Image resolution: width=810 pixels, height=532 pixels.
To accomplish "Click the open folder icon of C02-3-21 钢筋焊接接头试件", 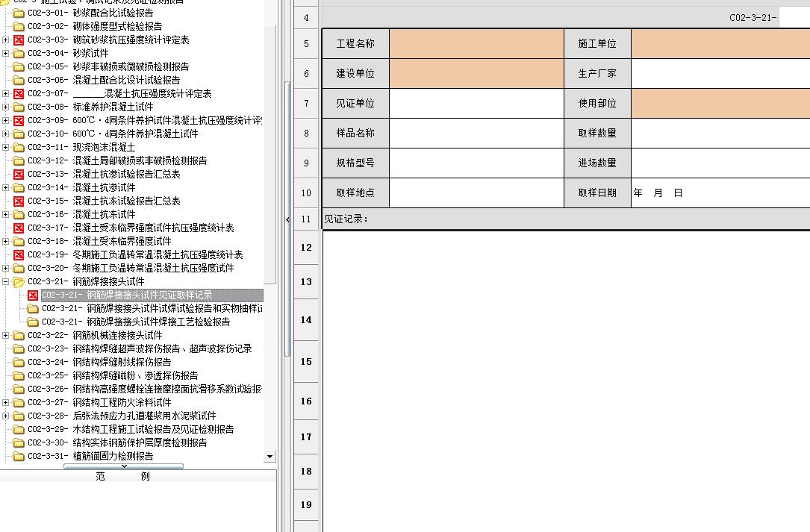I will pyautogui.click(x=19, y=282).
